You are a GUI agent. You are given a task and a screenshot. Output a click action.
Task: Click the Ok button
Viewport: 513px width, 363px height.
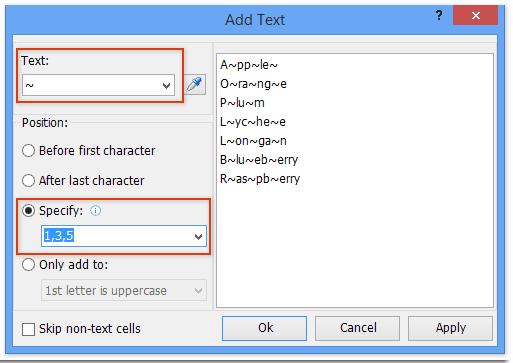(x=265, y=328)
